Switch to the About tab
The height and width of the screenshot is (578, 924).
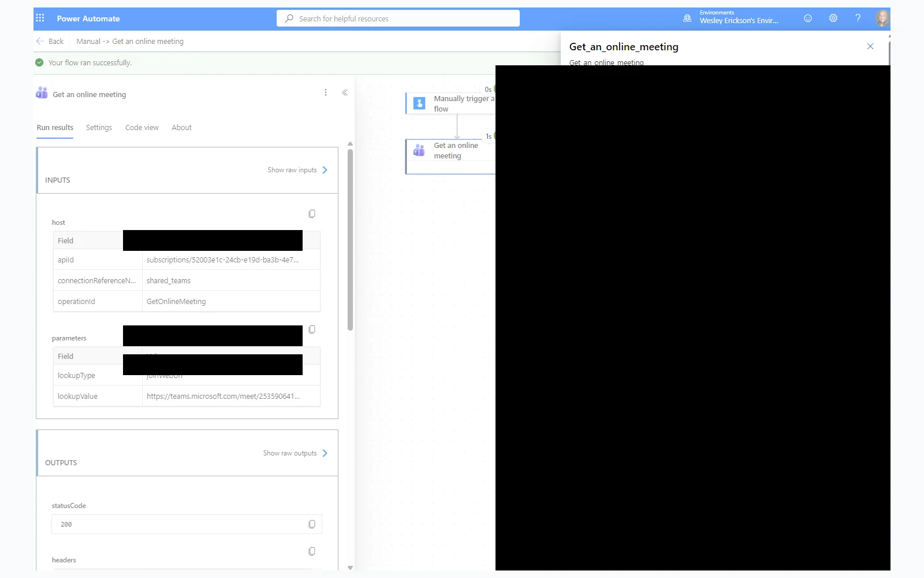pos(181,128)
